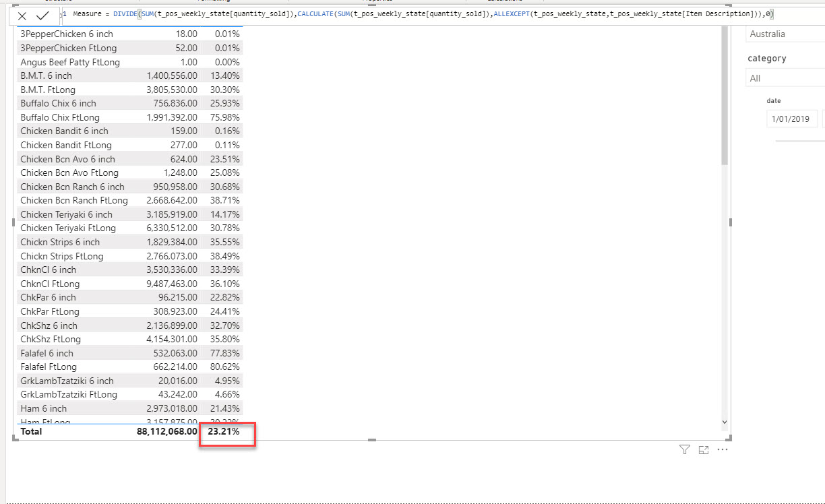Open the More options ellipsis menu
The image size is (825, 504).
pyautogui.click(x=723, y=450)
